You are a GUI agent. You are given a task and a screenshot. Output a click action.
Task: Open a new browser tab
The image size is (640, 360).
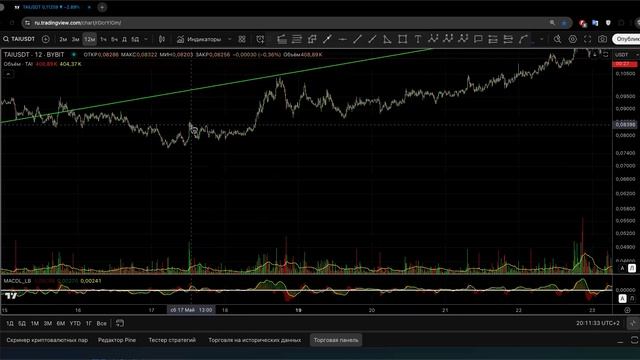[102, 7]
